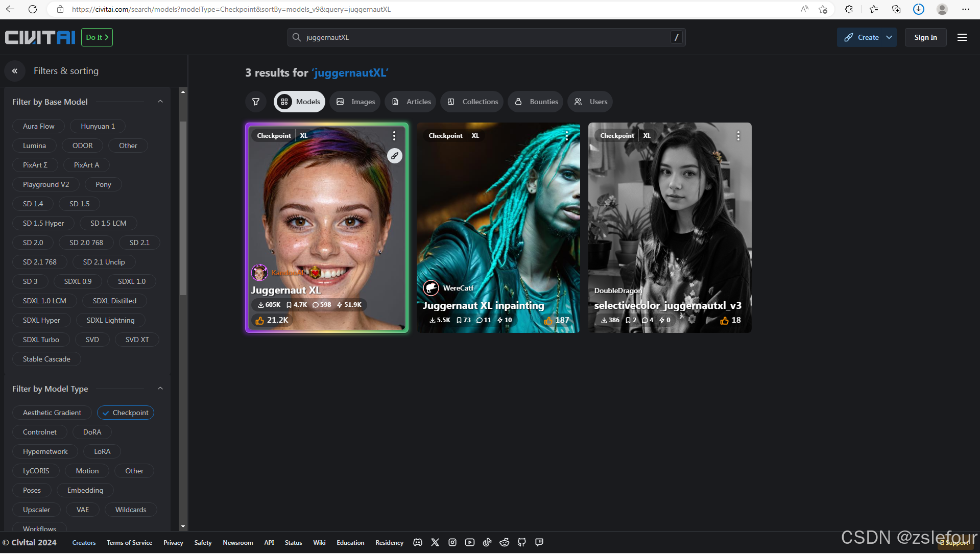Image resolution: width=980 pixels, height=554 pixels.
Task: Collapse the Filter by Model Type section
Action: click(x=160, y=389)
